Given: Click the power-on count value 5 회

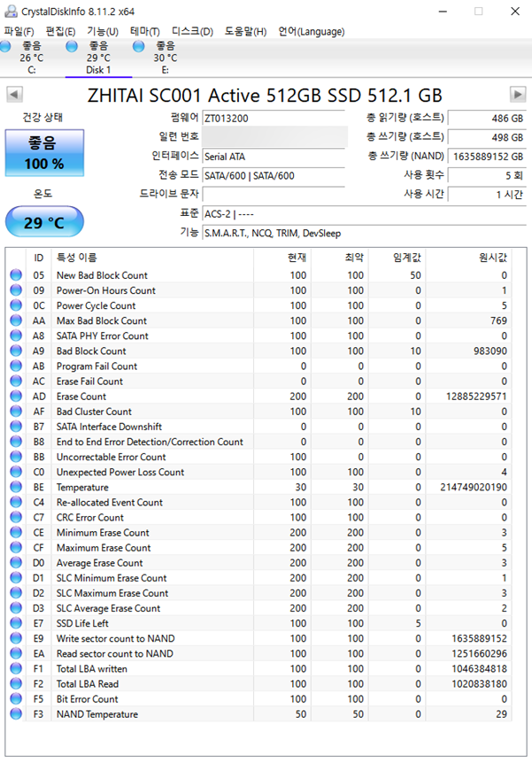Looking at the screenshot, I should click(x=487, y=175).
